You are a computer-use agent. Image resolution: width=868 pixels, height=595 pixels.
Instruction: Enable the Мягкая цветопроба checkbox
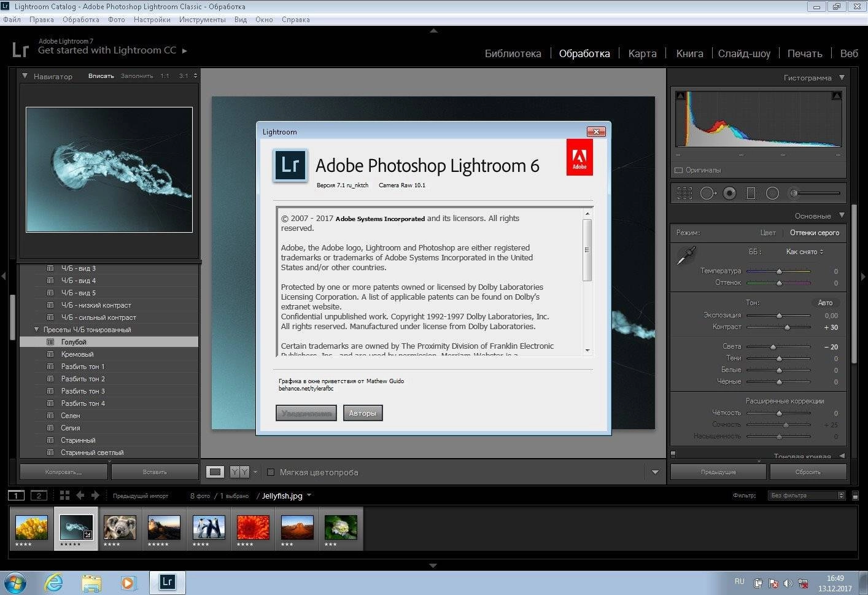pos(271,472)
